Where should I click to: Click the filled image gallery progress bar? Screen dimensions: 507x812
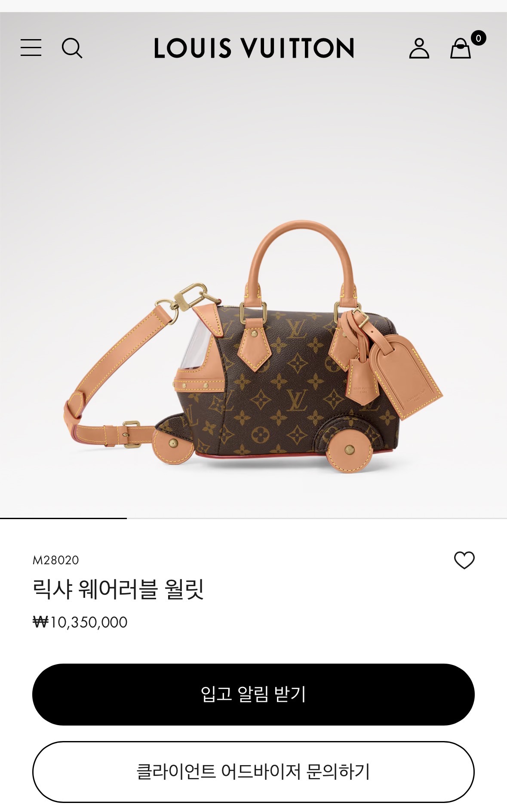click(x=63, y=518)
